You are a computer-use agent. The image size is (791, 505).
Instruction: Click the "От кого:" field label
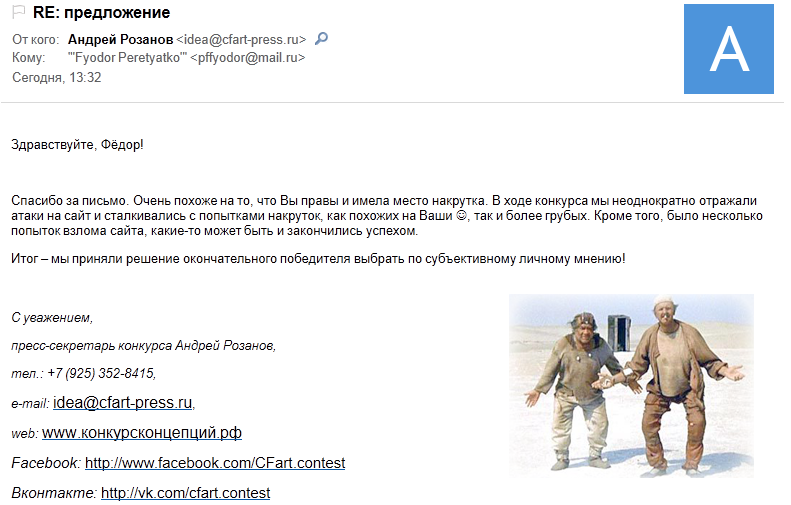[x=35, y=39]
